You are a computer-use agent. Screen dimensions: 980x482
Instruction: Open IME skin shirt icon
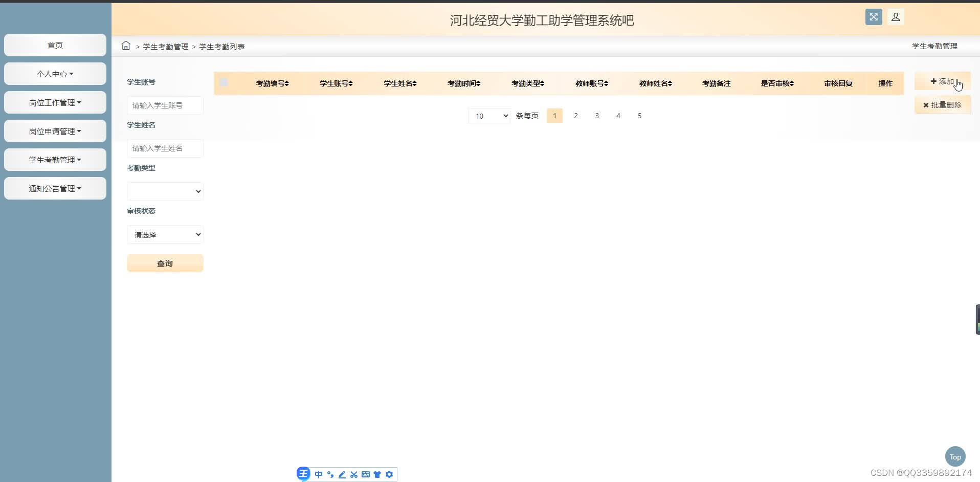click(377, 474)
